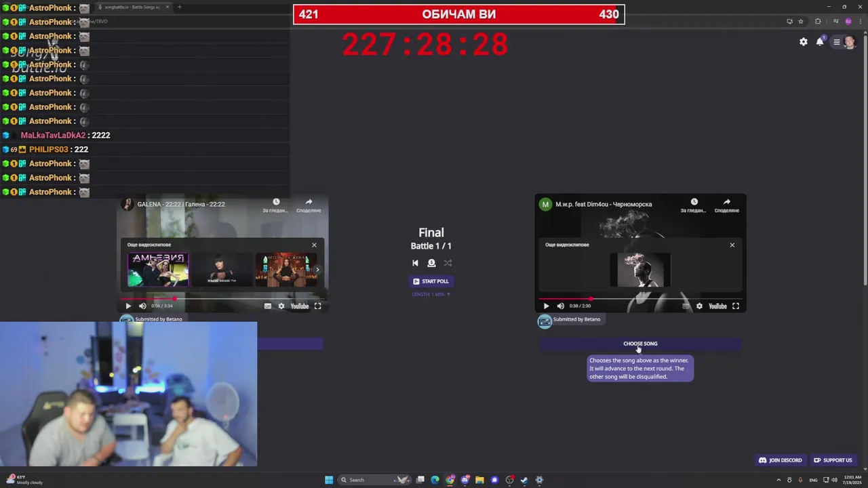This screenshot has width=868, height=488.
Task: Choose the M.w.p. song as winner
Action: [x=640, y=344]
